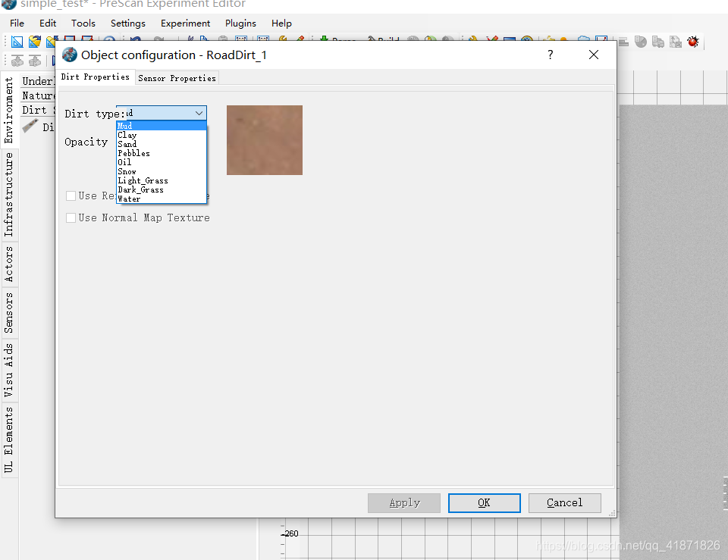Click the gray pie chart report icon
This screenshot has width=728, height=560.
[x=641, y=42]
